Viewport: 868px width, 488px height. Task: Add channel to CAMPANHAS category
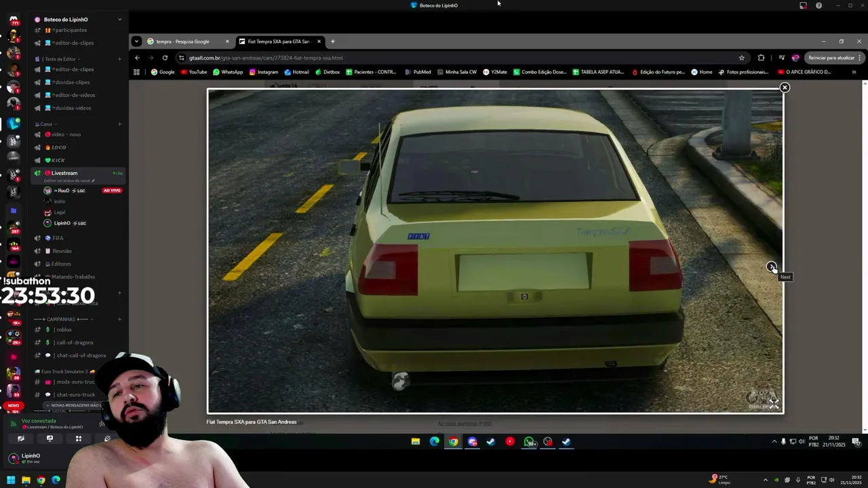(119, 319)
